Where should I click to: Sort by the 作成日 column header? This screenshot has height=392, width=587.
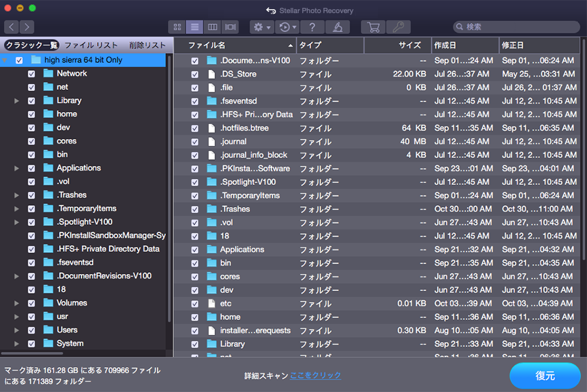click(465, 45)
